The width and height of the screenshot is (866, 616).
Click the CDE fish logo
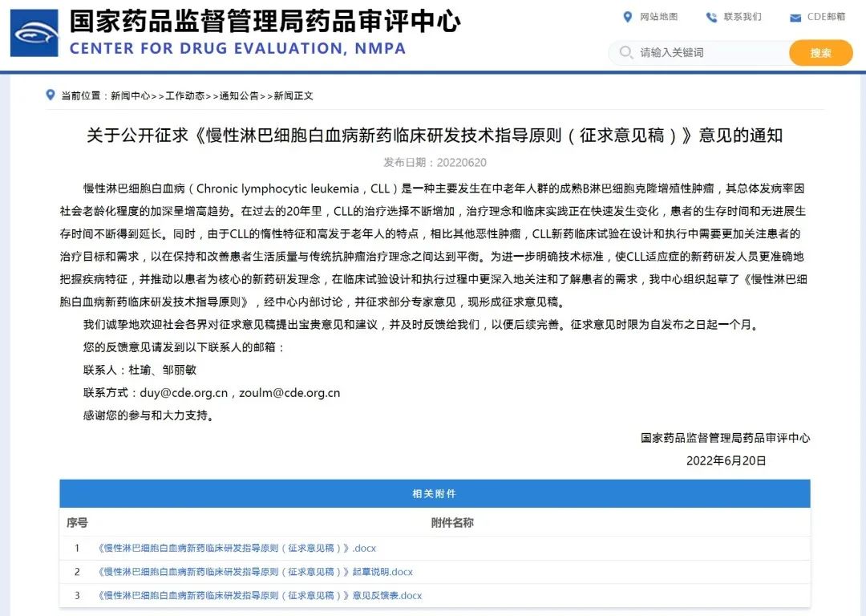(x=34, y=33)
